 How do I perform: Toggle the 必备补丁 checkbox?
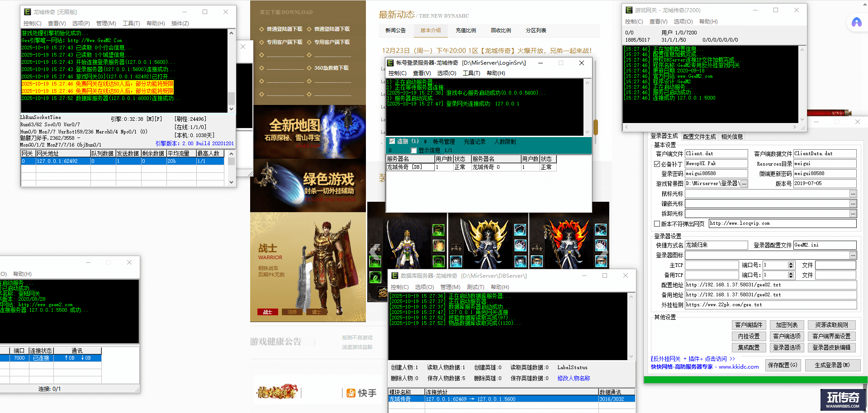click(657, 164)
